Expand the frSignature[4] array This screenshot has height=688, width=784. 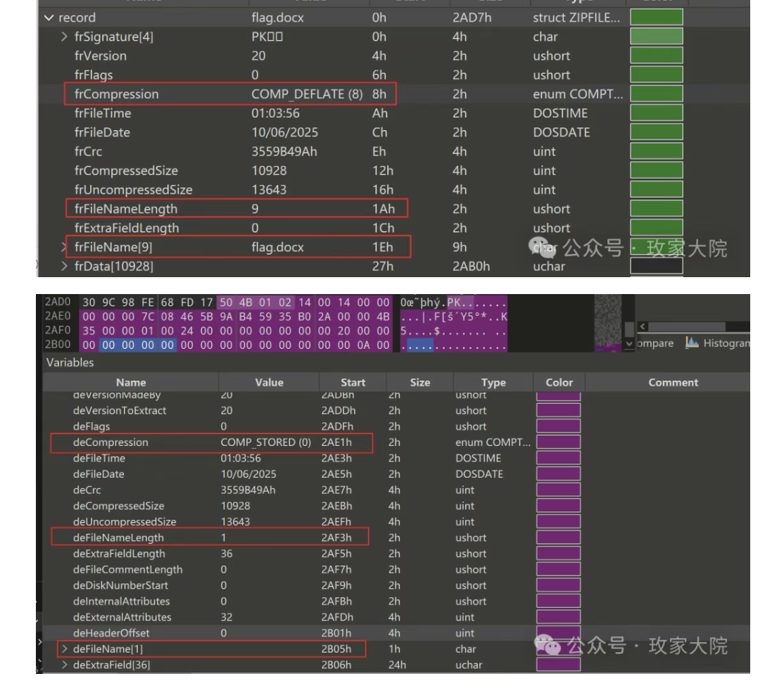point(65,37)
